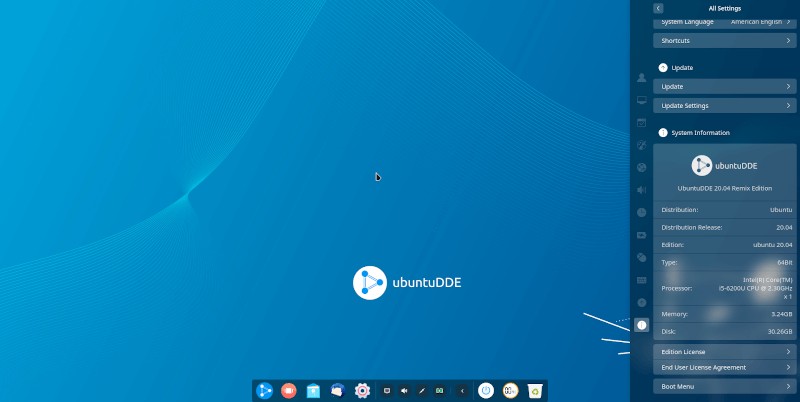Open the app store in the dock
The height and width of the screenshot is (402, 800).
pos(313,391)
